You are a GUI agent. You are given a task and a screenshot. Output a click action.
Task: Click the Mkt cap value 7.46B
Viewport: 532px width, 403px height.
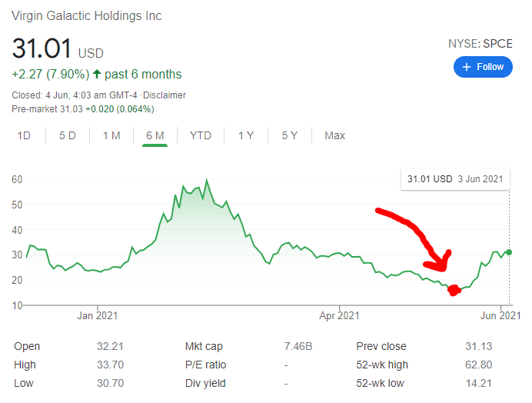click(x=298, y=346)
